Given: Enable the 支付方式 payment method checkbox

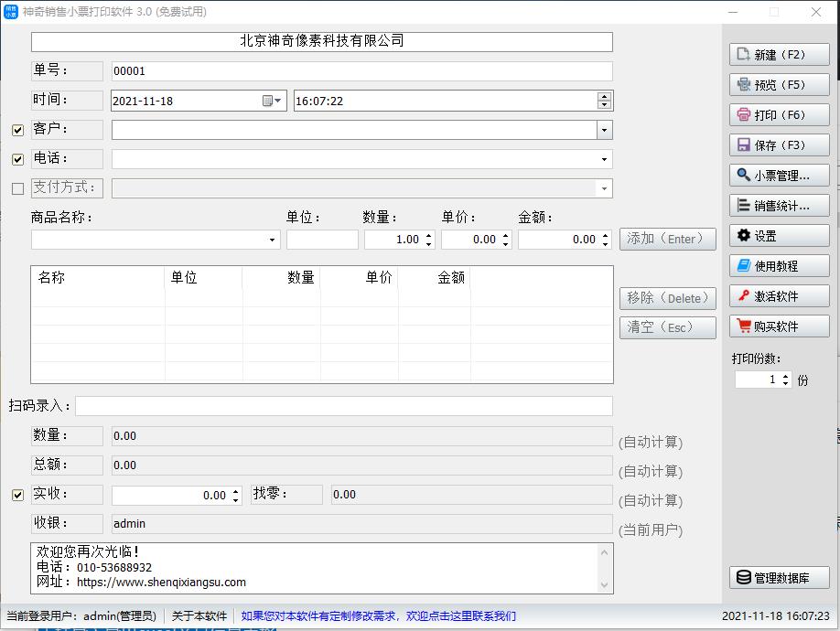Looking at the screenshot, I should [x=16, y=188].
